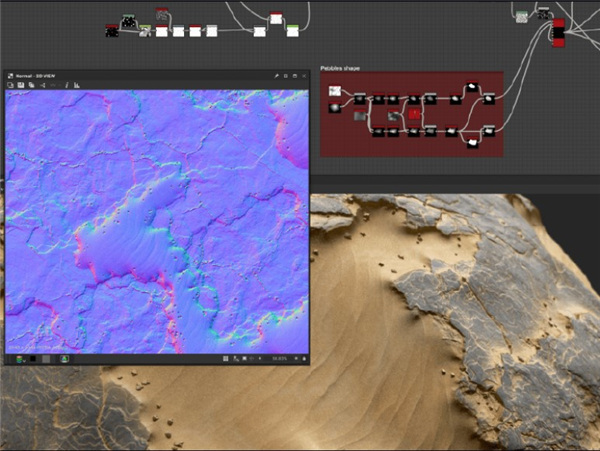600x451 pixels.
Task: Click the share icon in 2D View toolbar
Action: pos(42,86)
